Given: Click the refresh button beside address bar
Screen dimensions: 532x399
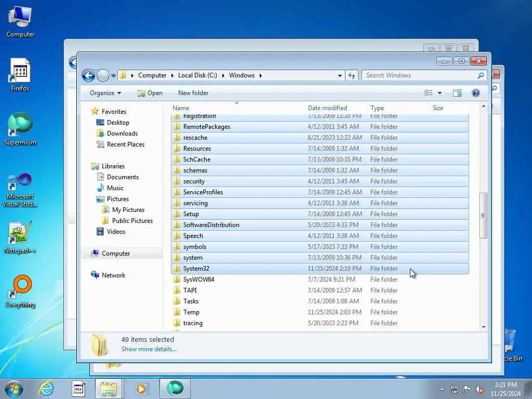Looking at the screenshot, I should point(352,75).
